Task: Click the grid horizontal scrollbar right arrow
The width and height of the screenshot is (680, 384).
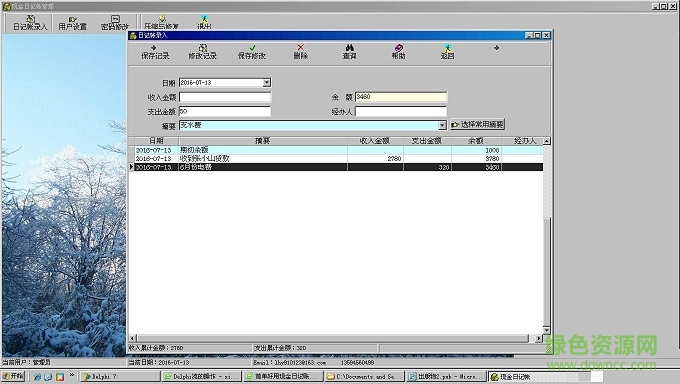Action: point(539,338)
